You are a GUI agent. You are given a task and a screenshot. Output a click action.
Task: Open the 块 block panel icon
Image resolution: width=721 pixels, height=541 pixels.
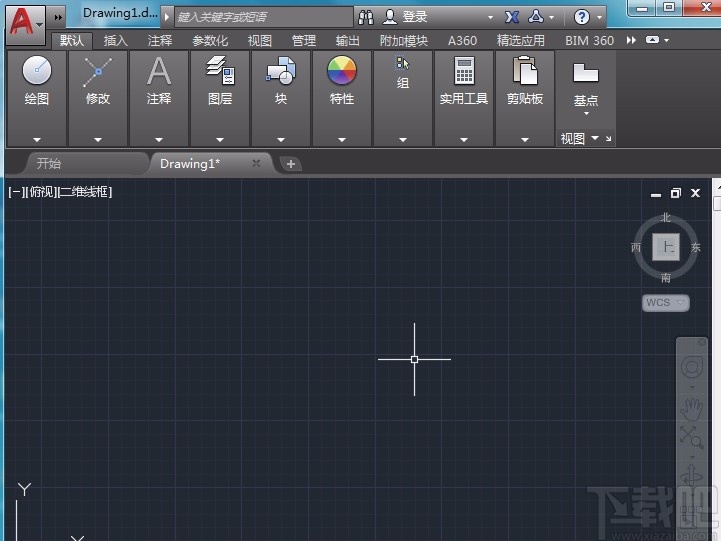[281, 71]
